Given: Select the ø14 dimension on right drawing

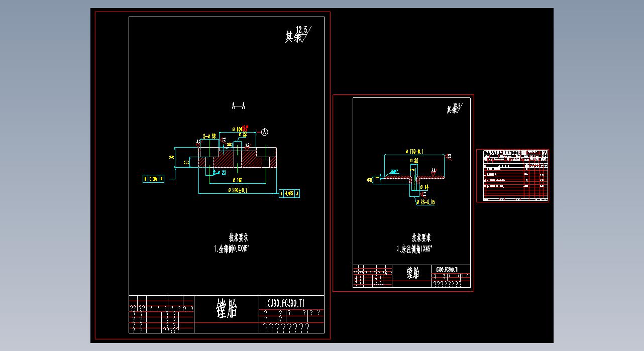Looking at the screenshot, I should click(423, 187).
